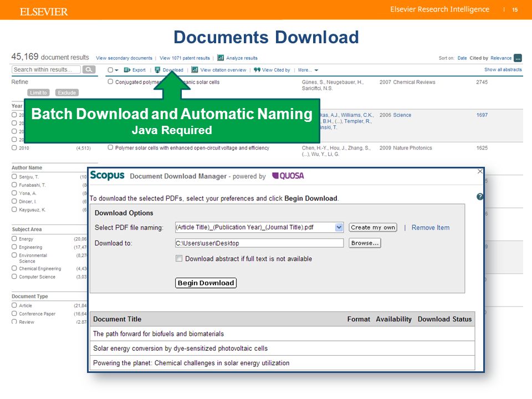Check the Engineering subject area filter
This screenshot has width=532, height=399.
click(x=14, y=247)
